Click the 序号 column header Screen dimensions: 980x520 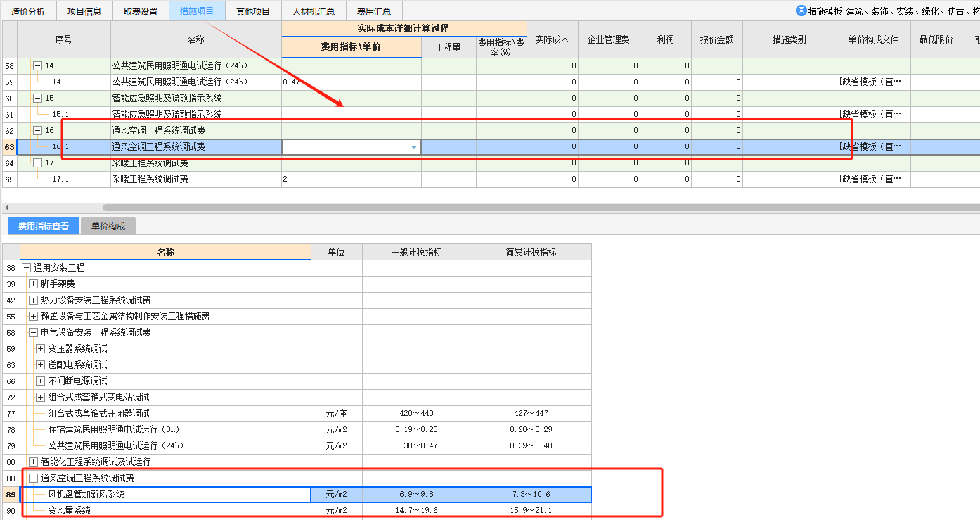[64, 39]
